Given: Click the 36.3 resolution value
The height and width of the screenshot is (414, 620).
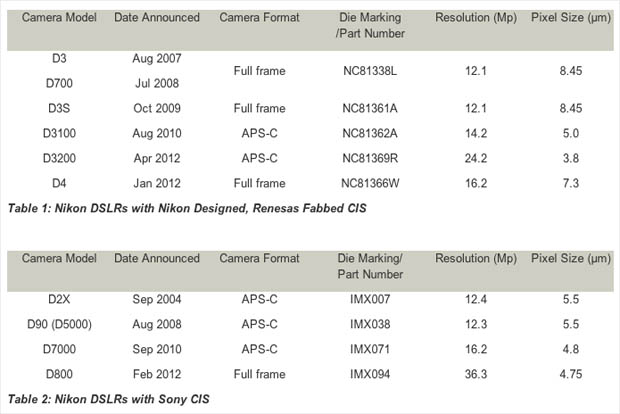Looking at the screenshot, I should click(x=476, y=374).
